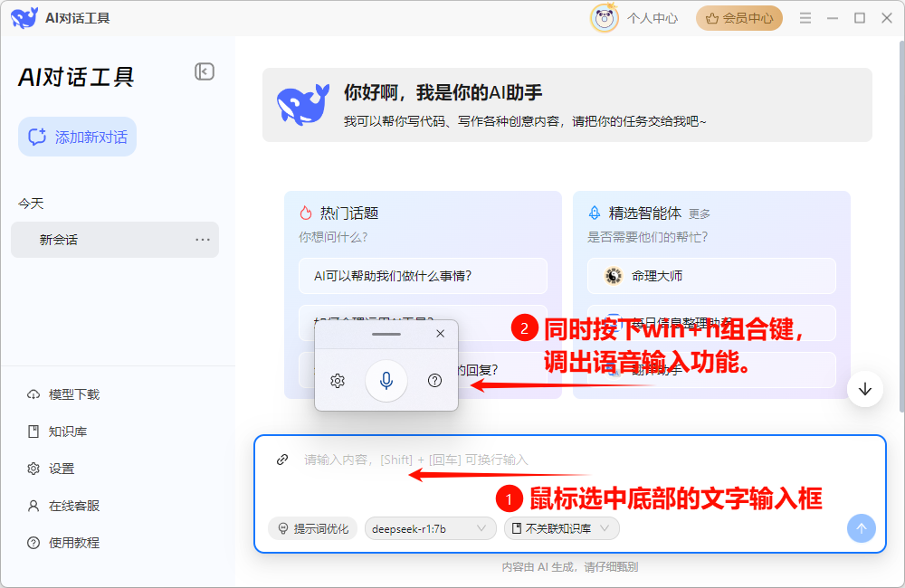Click the attachment link icon in input box

point(282,460)
